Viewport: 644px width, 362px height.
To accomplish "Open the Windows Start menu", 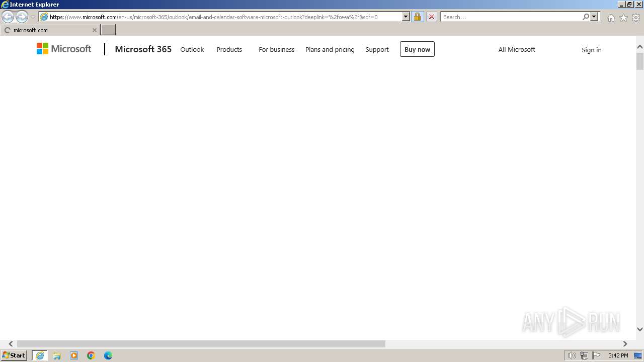I will [x=14, y=355].
